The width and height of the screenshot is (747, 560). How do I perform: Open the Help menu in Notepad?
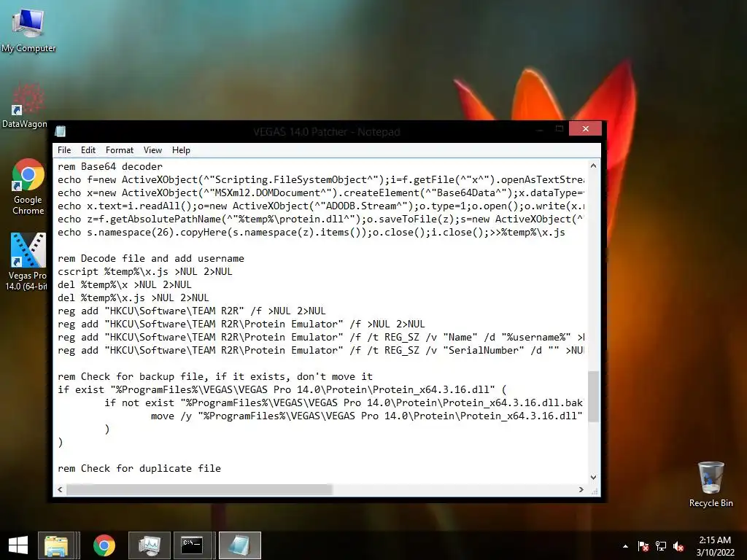pos(181,150)
